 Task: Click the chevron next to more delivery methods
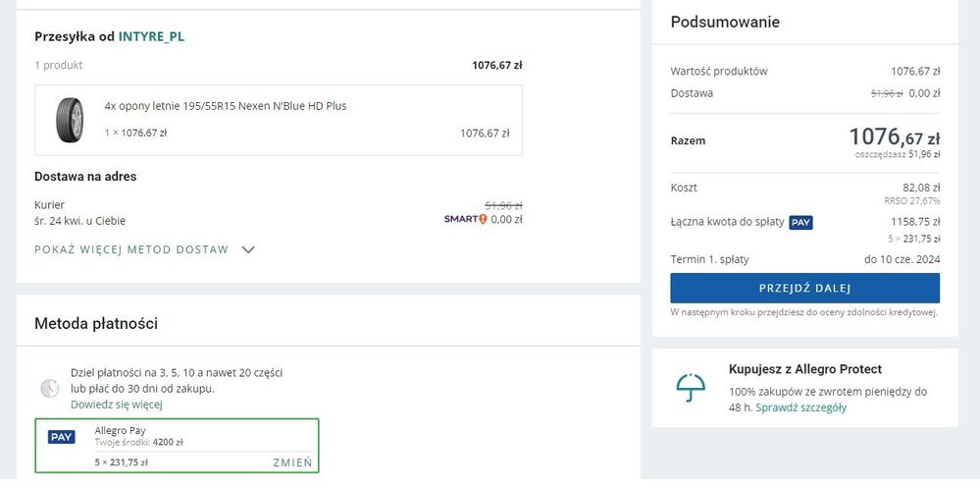(x=248, y=249)
